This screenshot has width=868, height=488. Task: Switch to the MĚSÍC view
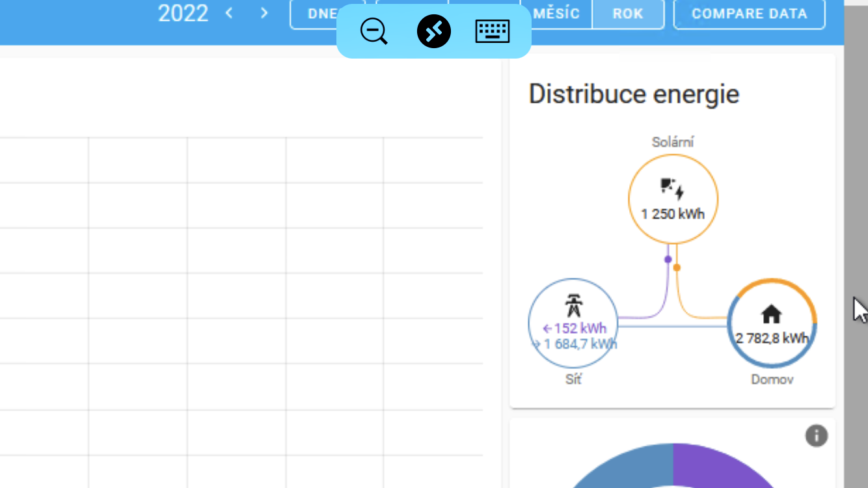(x=557, y=14)
